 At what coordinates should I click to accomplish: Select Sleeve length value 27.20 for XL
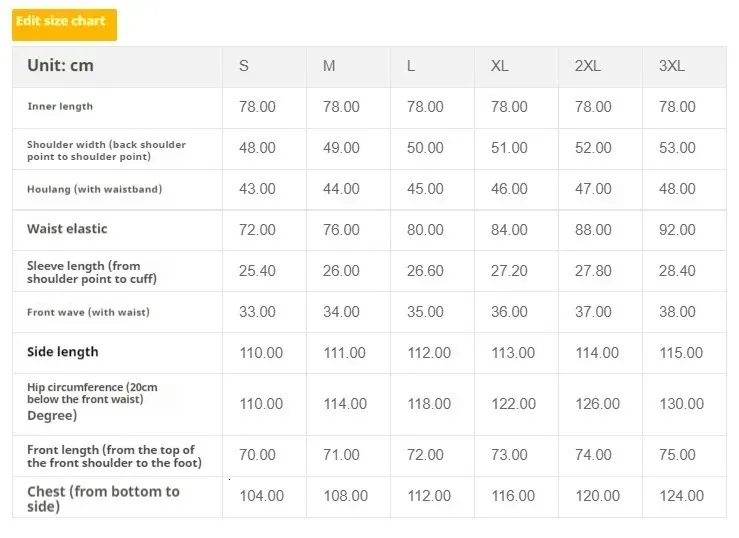(x=509, y=271)
